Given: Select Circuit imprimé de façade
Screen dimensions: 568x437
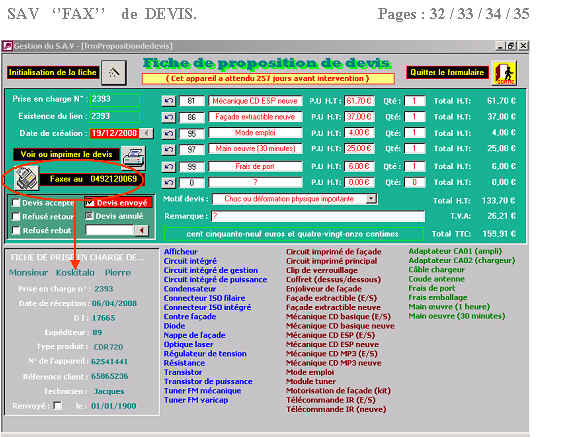Looking at the screenshot, I should (334, 252).
